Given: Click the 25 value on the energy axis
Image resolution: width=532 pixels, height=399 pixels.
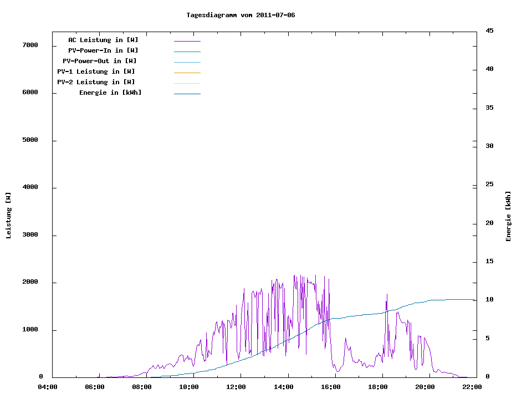Looking at the screenshot, I should (x=490, y=185).
